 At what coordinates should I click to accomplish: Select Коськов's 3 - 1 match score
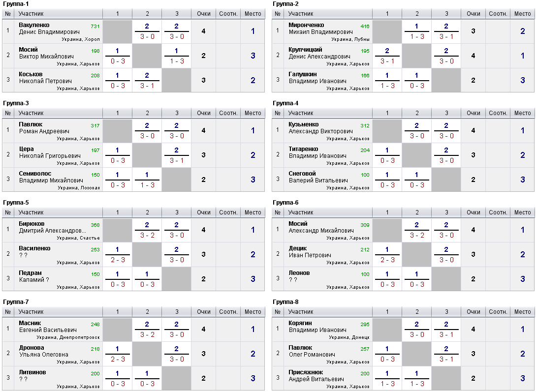[147, 86]
